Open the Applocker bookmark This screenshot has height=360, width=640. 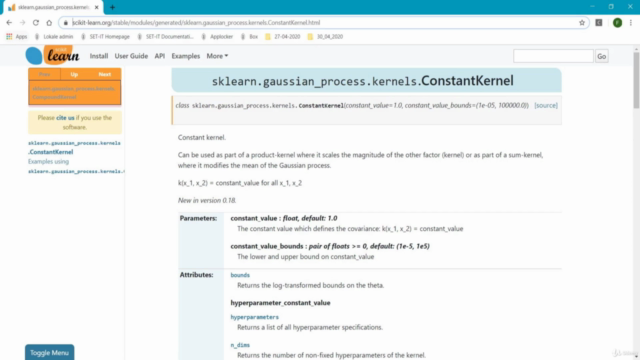217,37
